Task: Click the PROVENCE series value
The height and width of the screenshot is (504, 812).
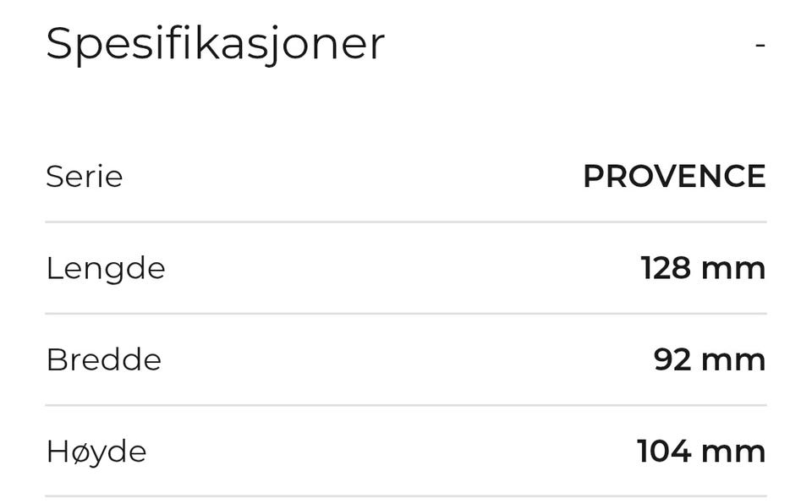Action: pos(674,177)
